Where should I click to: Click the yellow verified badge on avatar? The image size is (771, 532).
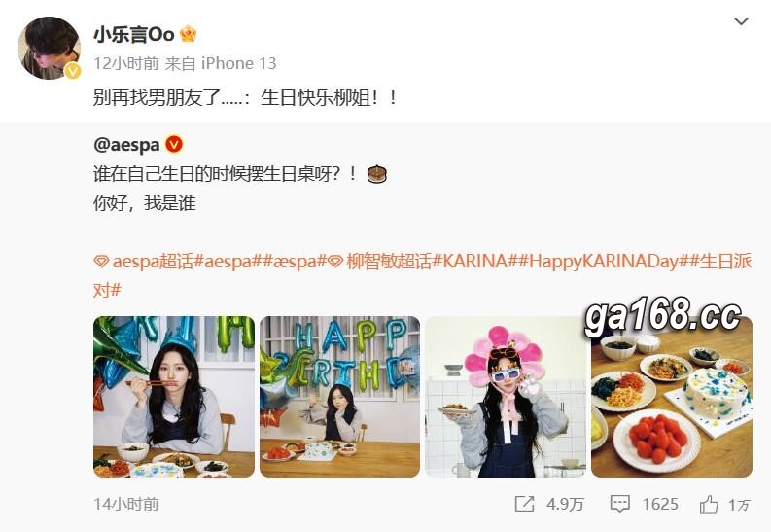coord(72,72)
